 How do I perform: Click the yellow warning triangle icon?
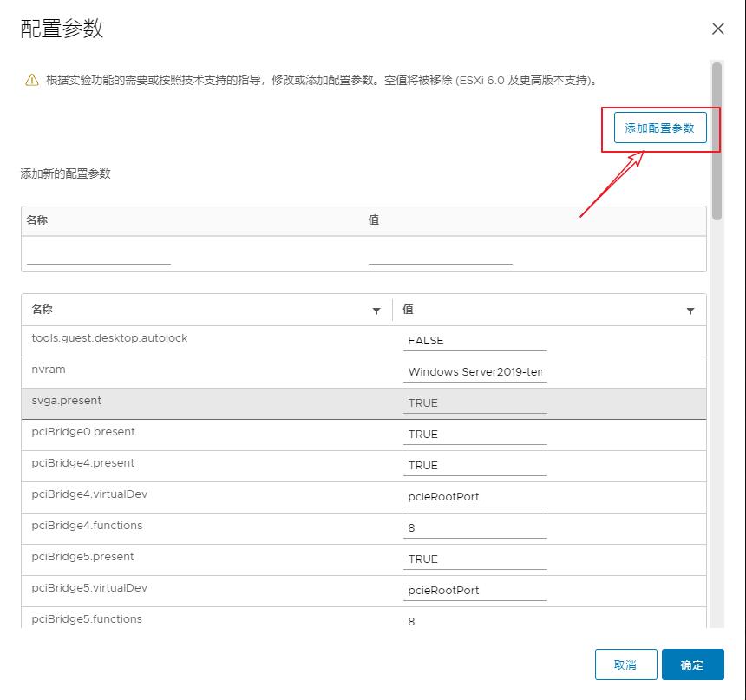[x=32, y=81]
